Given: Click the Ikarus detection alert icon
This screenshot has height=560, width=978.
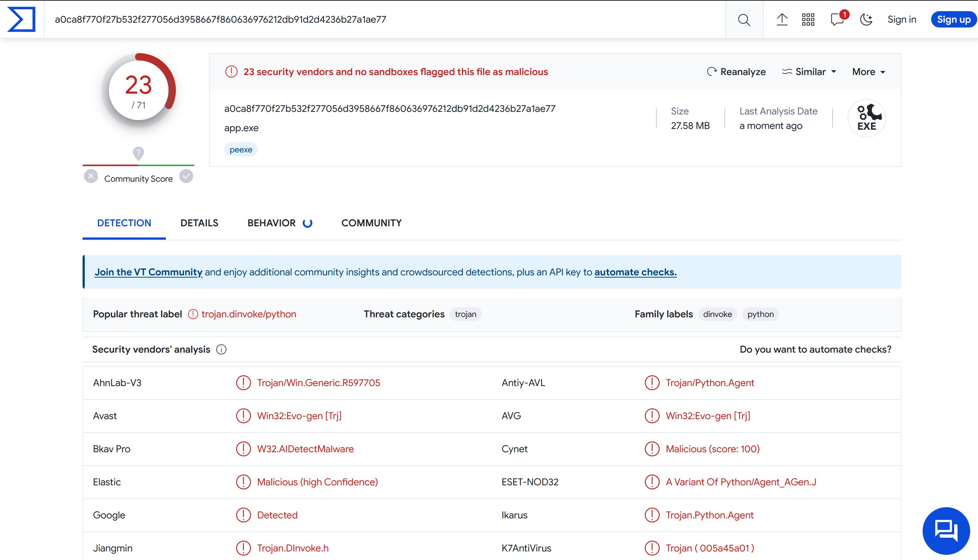Looking at the screenshot, I should [652, 515].
